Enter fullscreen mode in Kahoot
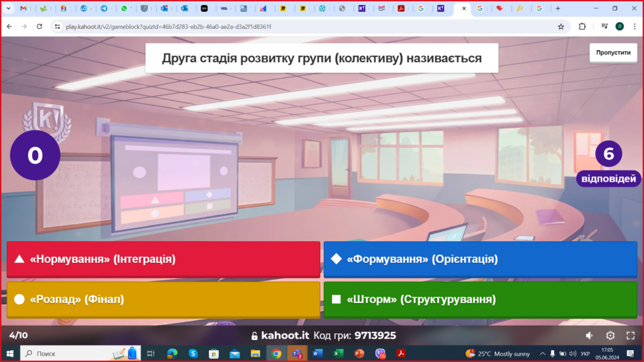This screenshot has width=644, height=362. coord(630,336)
